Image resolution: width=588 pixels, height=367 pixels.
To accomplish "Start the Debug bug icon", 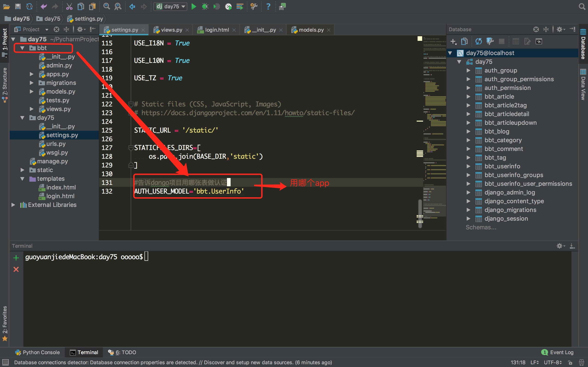I will [x=205, y=6].
